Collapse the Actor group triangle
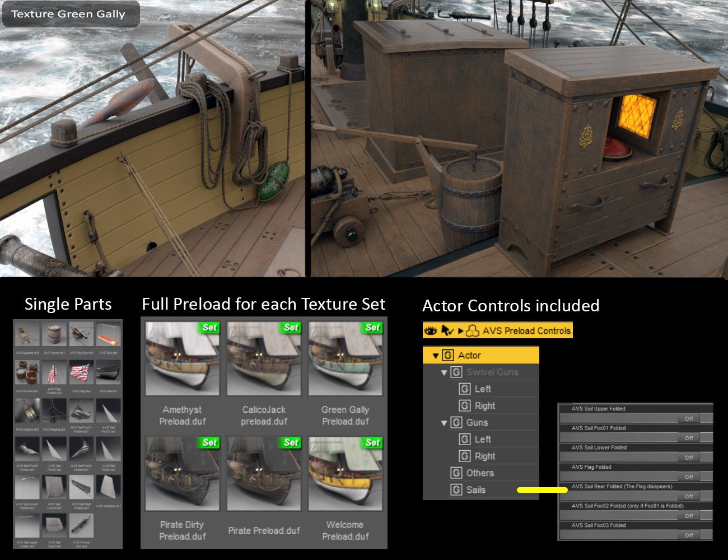 pyautogui.click(x=435, y=356)
